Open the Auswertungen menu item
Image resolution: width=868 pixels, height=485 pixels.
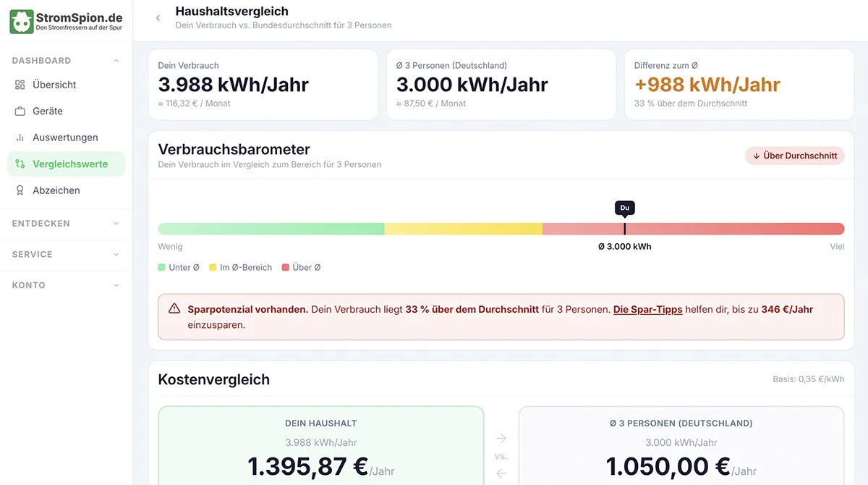tap(66, 138)
